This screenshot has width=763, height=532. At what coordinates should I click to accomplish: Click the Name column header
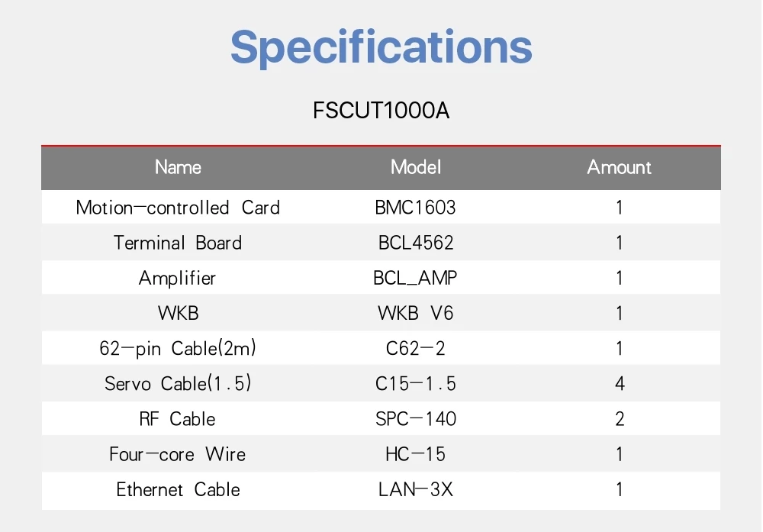point(178,167)
